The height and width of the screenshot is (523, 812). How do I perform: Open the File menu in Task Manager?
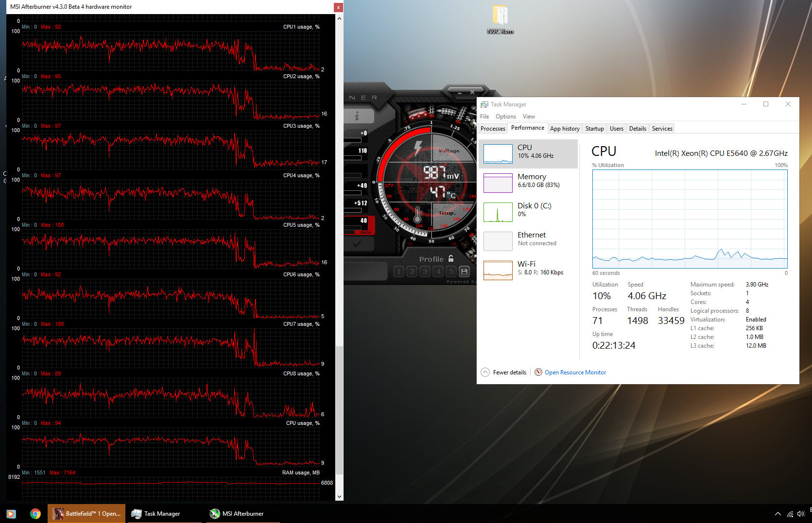484,117
